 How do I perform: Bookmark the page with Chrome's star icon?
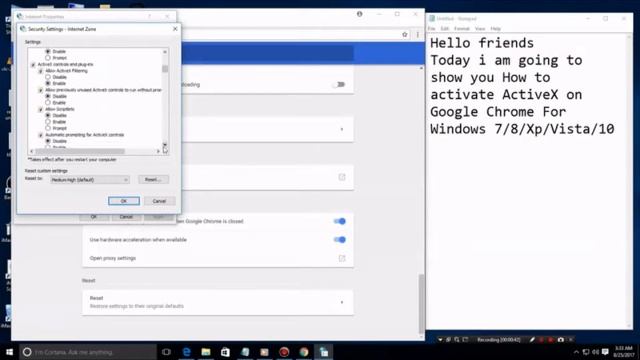[404, 35]
